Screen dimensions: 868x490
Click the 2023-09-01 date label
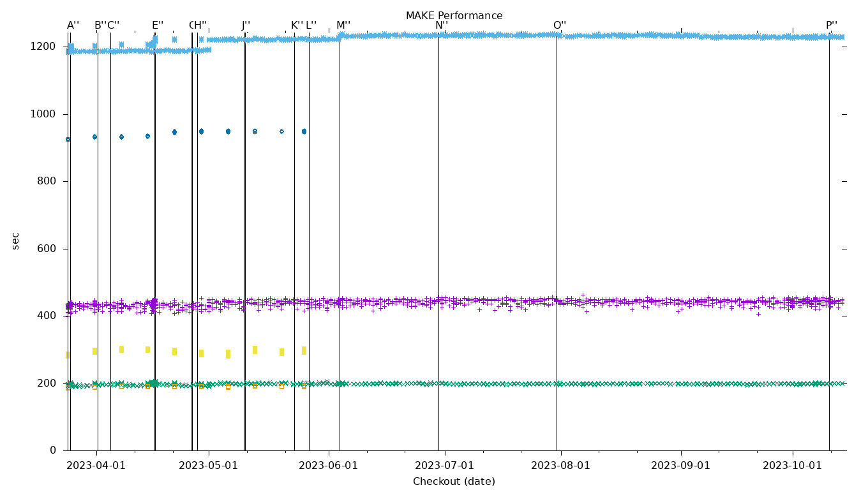(x=681, y=466)
